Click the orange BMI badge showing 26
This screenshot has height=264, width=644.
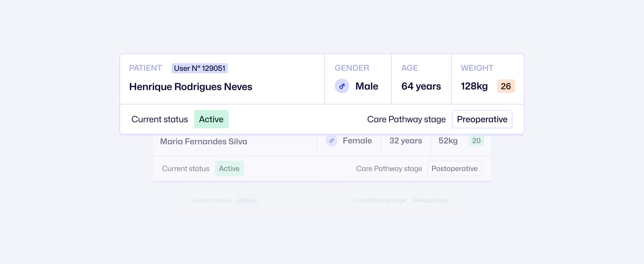(506, 86)
